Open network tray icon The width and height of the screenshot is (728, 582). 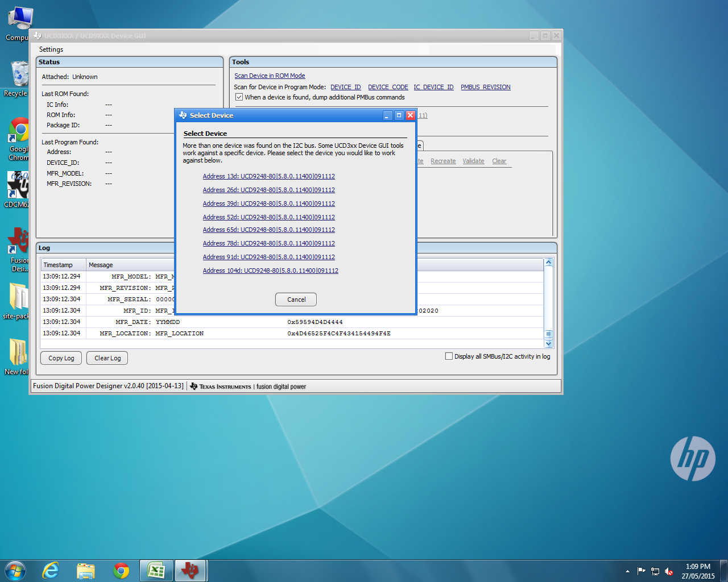[655, 571]
